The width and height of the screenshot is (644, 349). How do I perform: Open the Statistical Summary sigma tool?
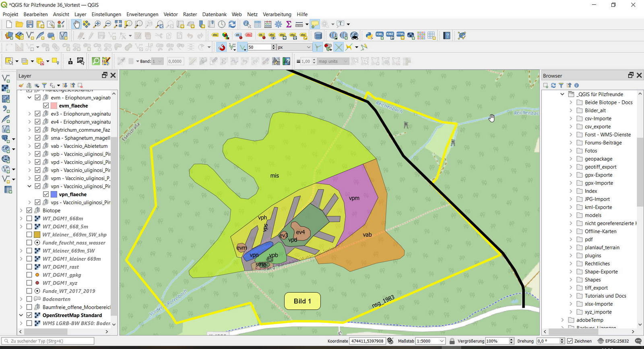[x=289, y=25]
